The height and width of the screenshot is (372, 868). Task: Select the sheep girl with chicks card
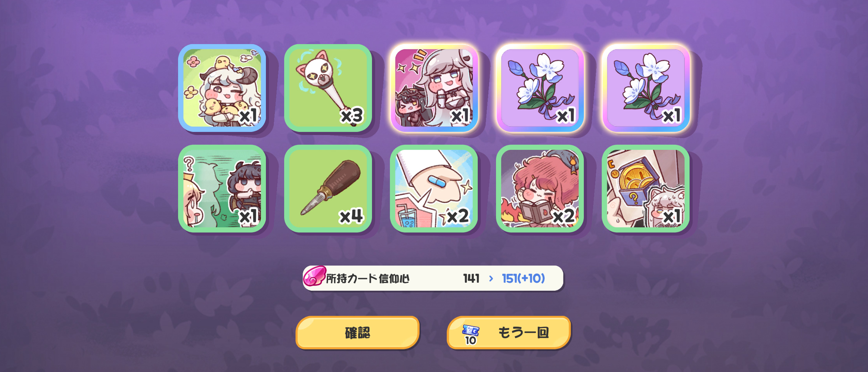pos(222,88)
